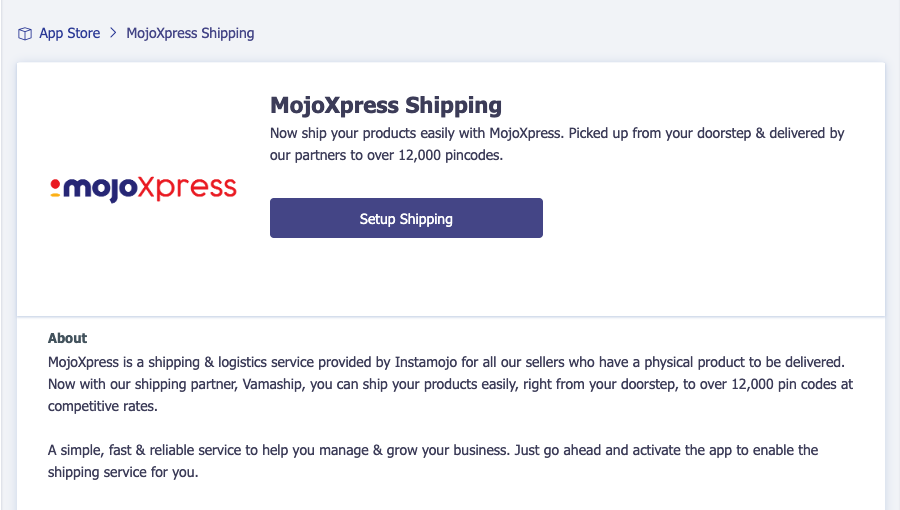The height and width of the screenshot is (510, 900).
Task: Open the App Store breadcrumb link
Action: [69, 33]
